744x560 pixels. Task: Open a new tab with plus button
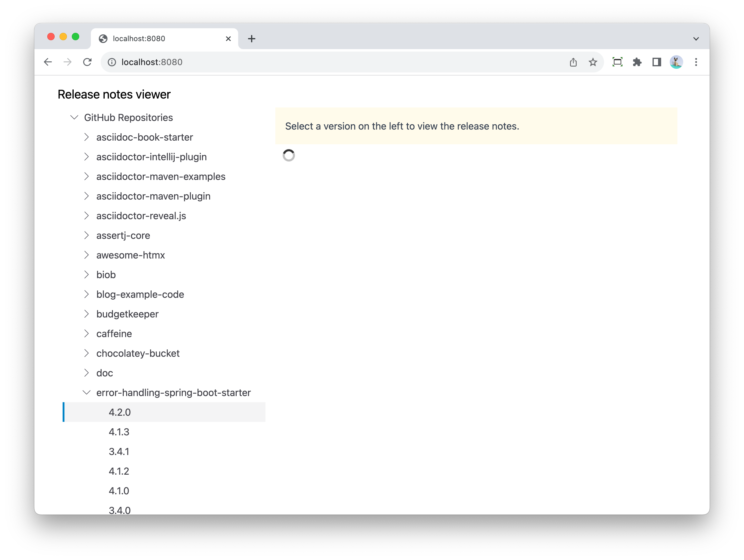(x=252, y=39)
